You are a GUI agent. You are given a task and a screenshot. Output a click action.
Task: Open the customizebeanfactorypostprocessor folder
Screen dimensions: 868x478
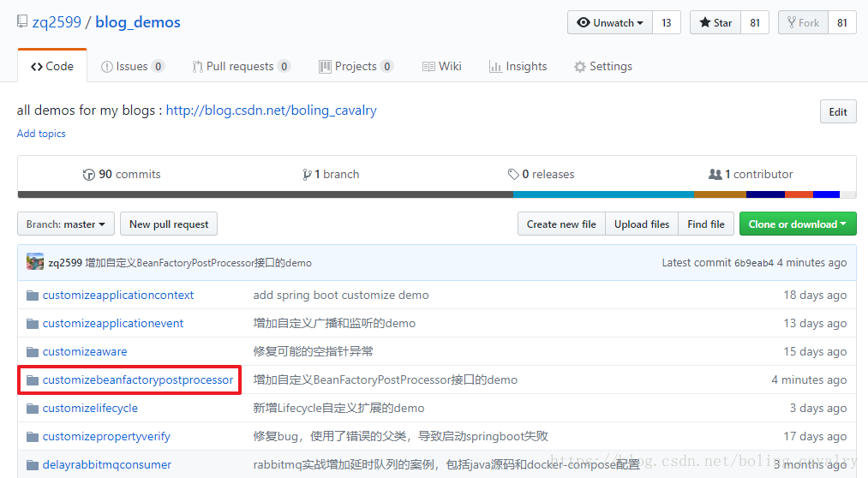tap(138, 379)
